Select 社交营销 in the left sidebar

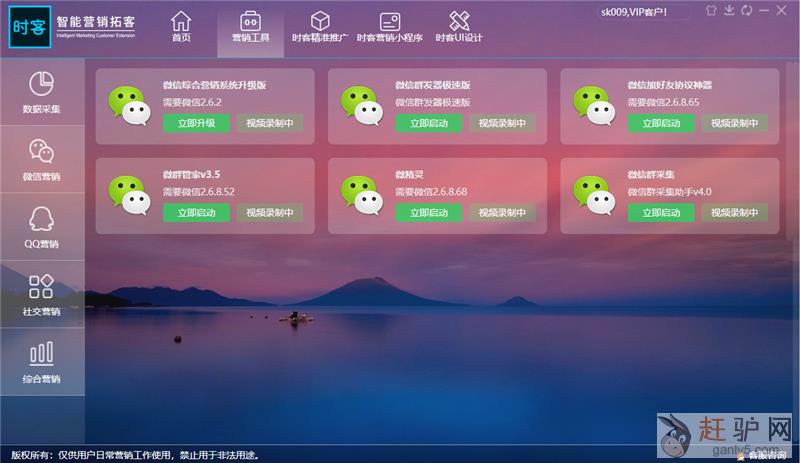point(42,296)
